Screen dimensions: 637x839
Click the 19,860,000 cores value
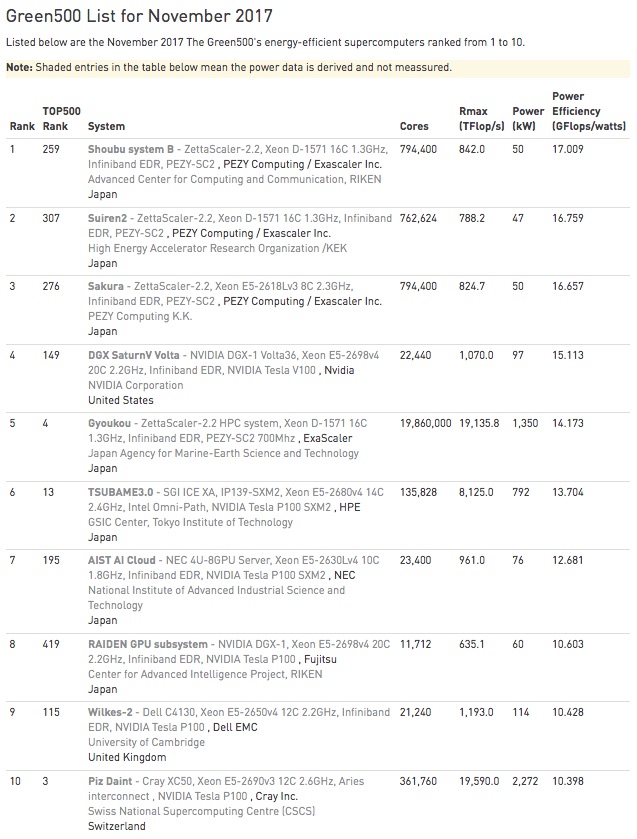coord(425,425)
